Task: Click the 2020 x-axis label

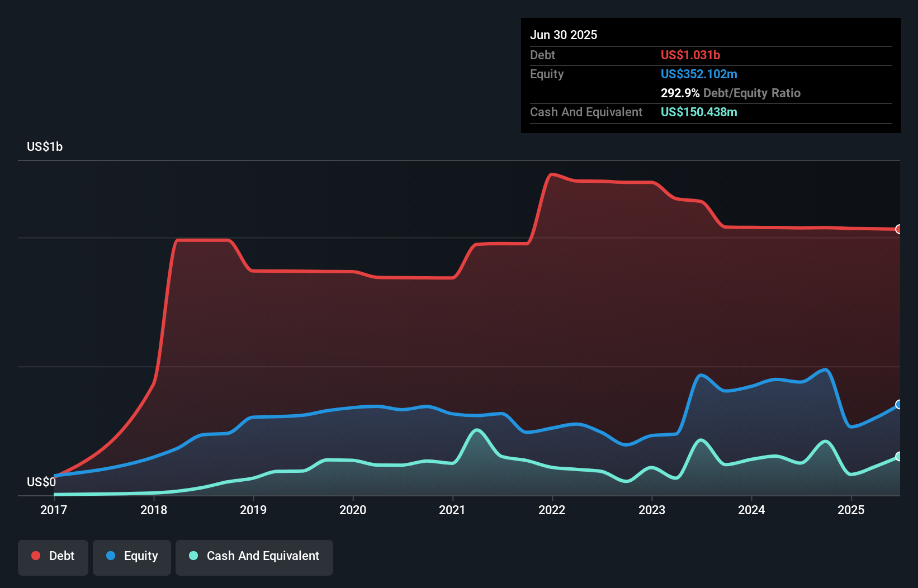Action: point(353,510)
